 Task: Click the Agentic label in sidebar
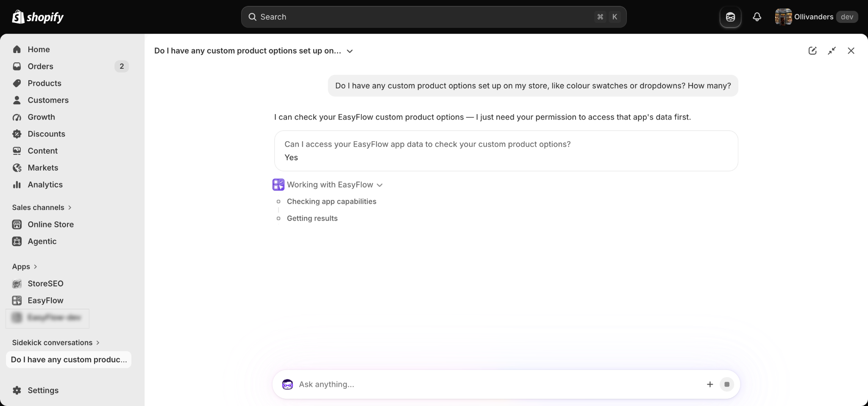[x=42, y=241]
